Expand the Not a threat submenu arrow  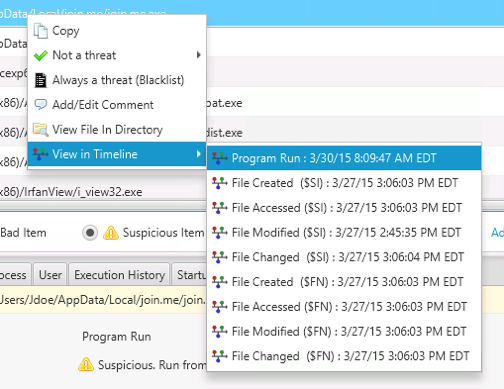(199, 55)
